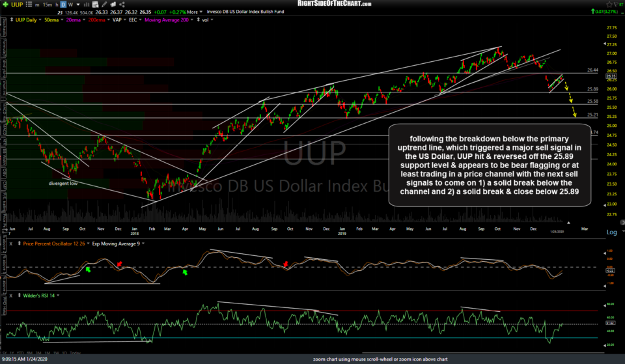The image size is (625, 364).
Task: Toggle the 'Log' scale button
Action: (x=611, y=232)
